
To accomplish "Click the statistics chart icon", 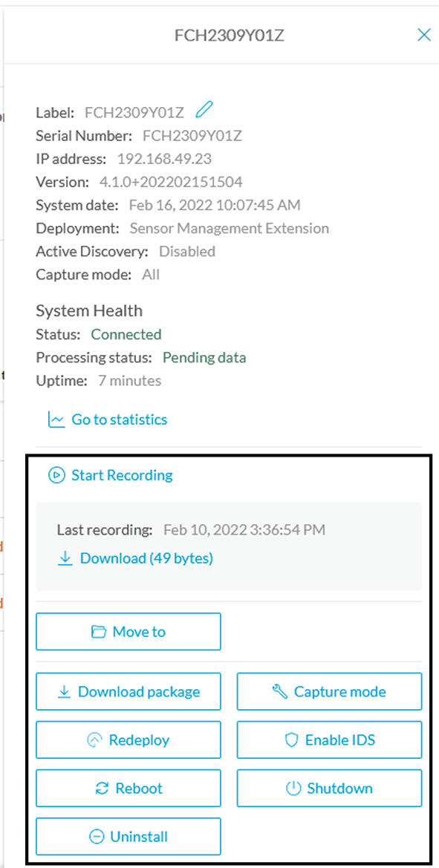I will pyautogui.click(x=56, y=420).
